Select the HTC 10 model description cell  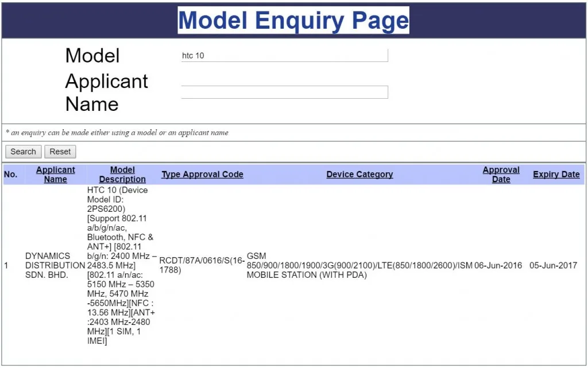pos(122,265)
